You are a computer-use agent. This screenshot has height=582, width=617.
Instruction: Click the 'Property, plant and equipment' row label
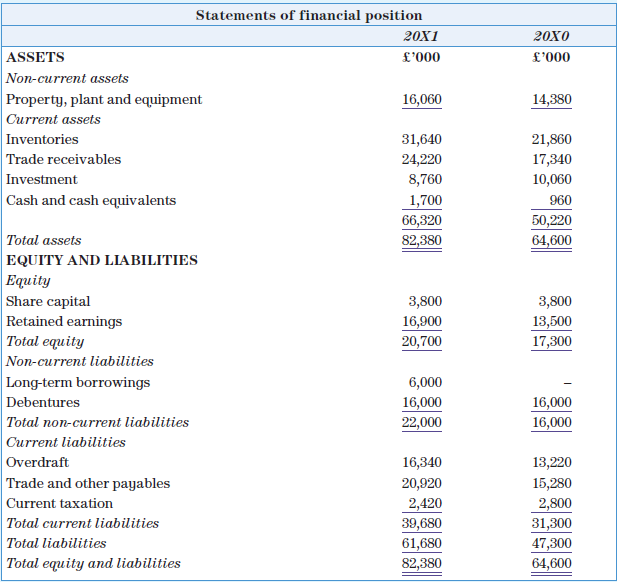[104, 99]
